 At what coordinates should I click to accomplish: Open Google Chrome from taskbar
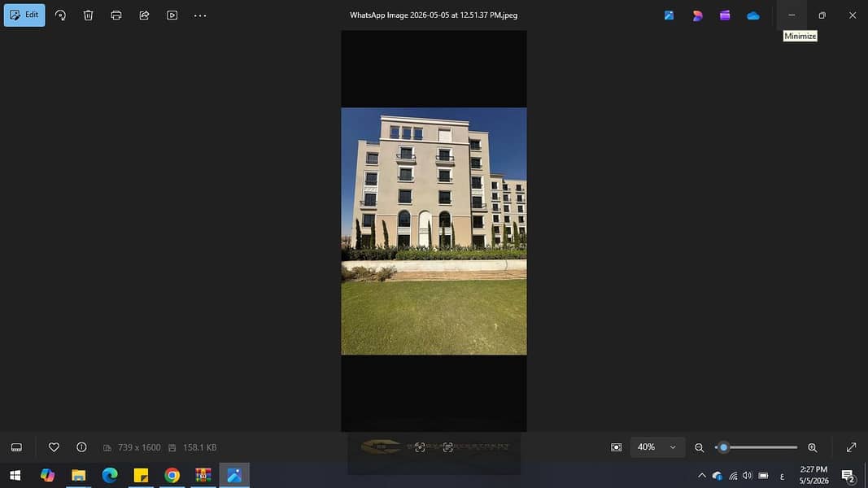click(x=172, y=475)
